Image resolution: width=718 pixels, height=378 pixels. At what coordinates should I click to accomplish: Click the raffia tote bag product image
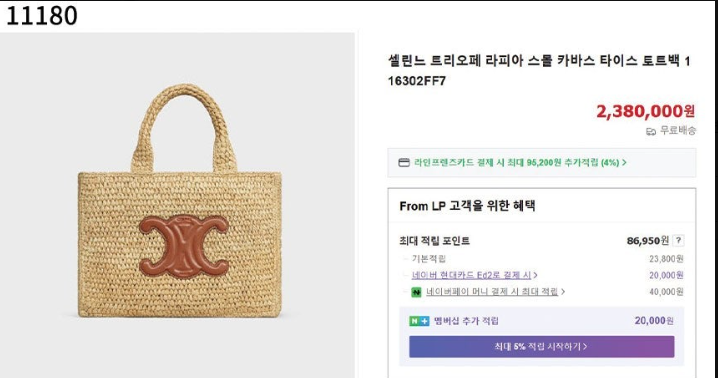tap(180, 202)
